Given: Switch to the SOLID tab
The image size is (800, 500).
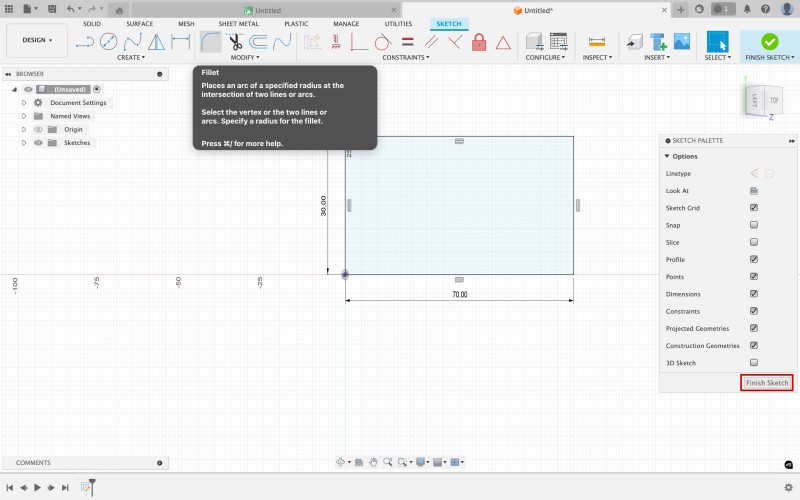Looking at the screenshot, I should point(92,24).
